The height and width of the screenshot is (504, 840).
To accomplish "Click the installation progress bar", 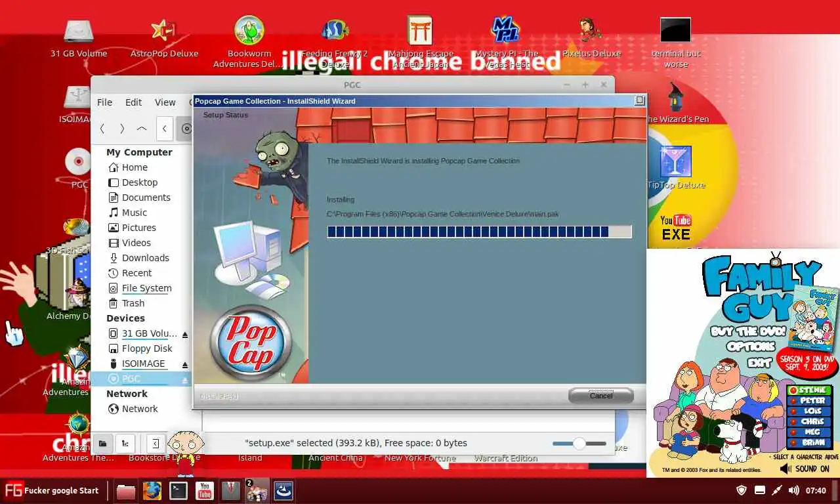I will 479,232.
